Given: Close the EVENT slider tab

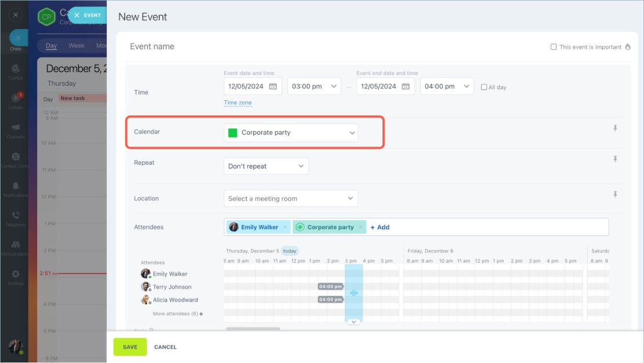Looking at the screenshot, I should pos(77,15).
